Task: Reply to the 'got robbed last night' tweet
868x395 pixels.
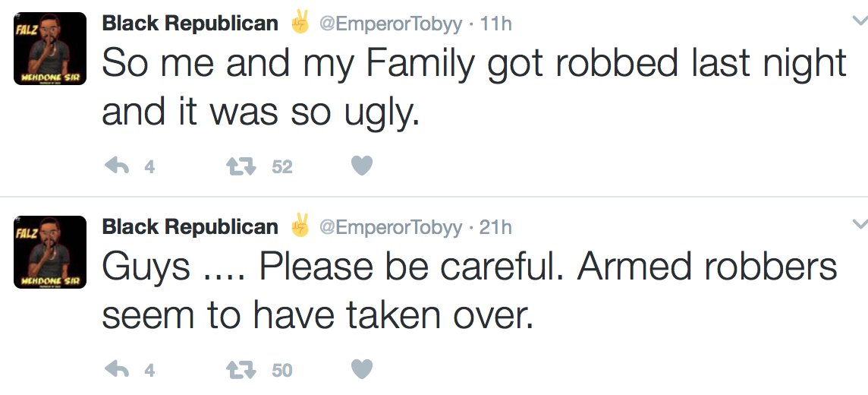Action: point(116,166)
